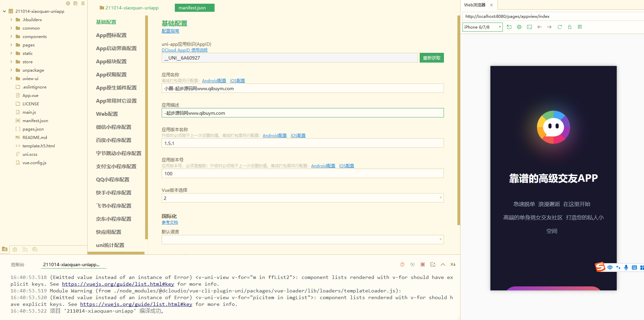This screenshot has width=644, height=320.
Task: Locate the current file in project tree
Action: point(68,3)
